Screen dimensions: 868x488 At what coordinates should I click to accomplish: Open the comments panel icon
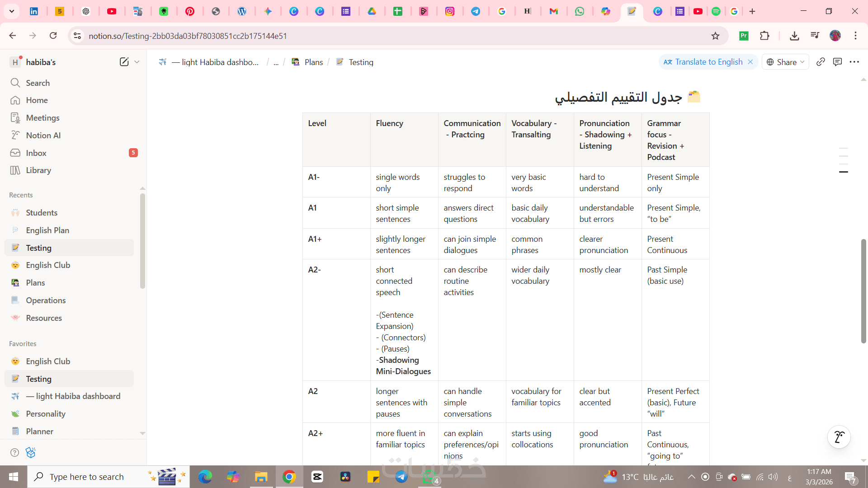(x=837, y=62)
